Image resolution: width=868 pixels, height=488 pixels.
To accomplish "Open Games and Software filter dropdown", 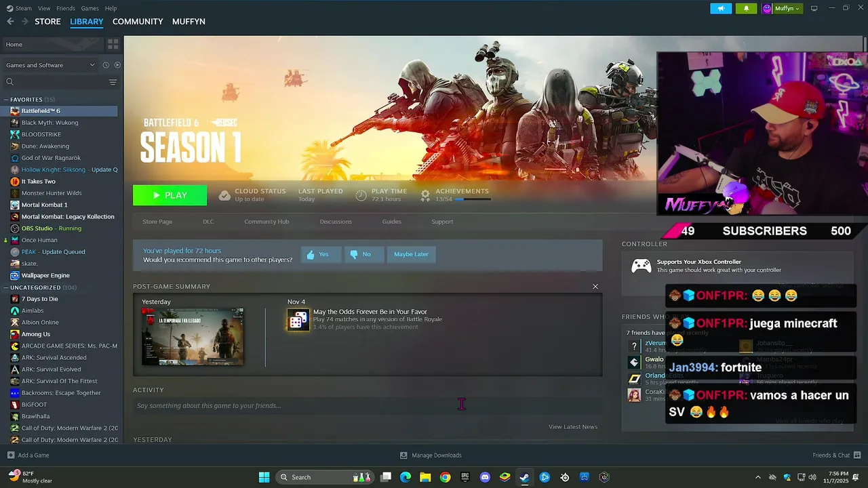I will [50, 65].
